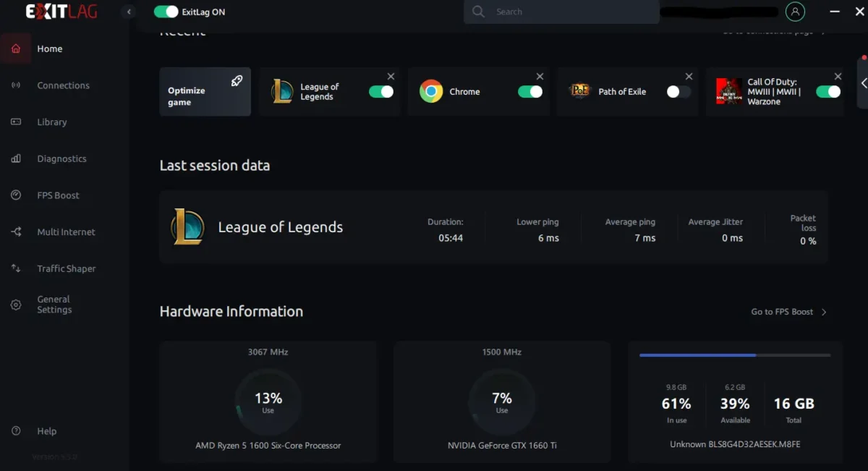Viewport: 868px width, 471px height.
Task: Expand the right edge side panel arrow
Action: (863, 83)
